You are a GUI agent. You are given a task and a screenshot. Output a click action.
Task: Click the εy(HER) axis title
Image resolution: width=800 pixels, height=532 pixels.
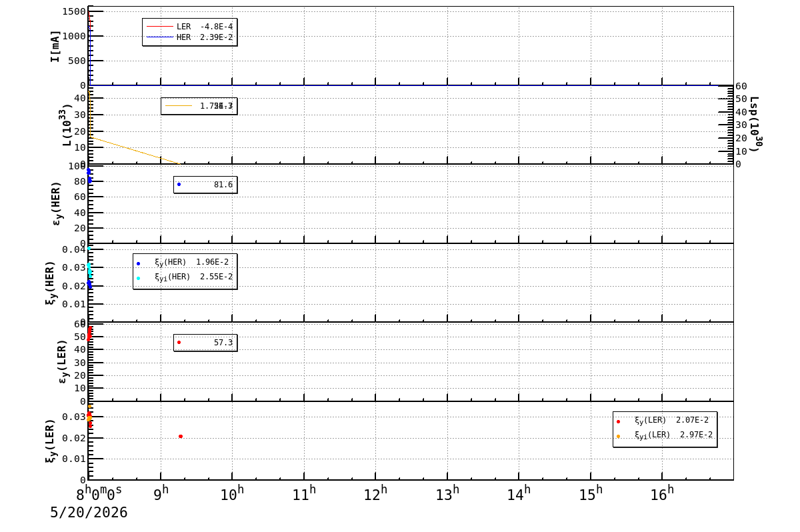tap(57, 203)
